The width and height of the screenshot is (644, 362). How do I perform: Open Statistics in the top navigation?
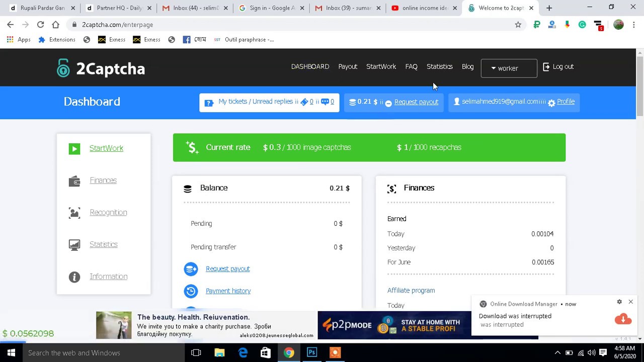pos(439,66)
